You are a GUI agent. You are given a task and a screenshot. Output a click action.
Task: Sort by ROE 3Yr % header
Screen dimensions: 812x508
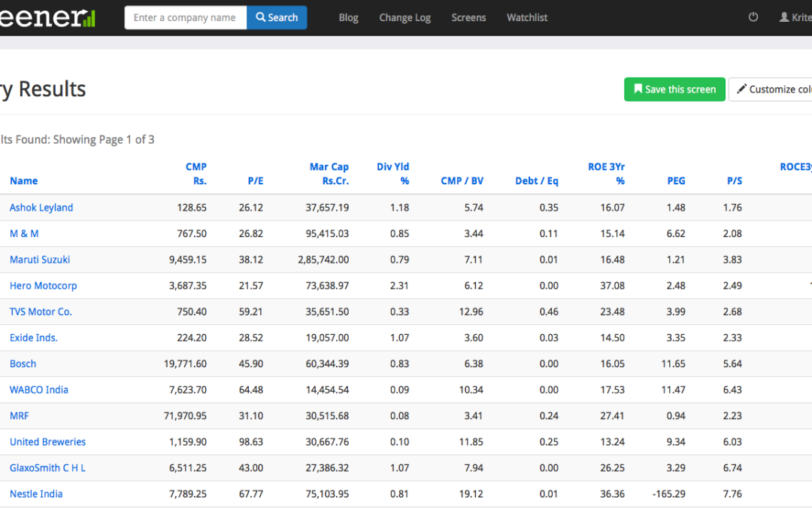coord(607,174)
